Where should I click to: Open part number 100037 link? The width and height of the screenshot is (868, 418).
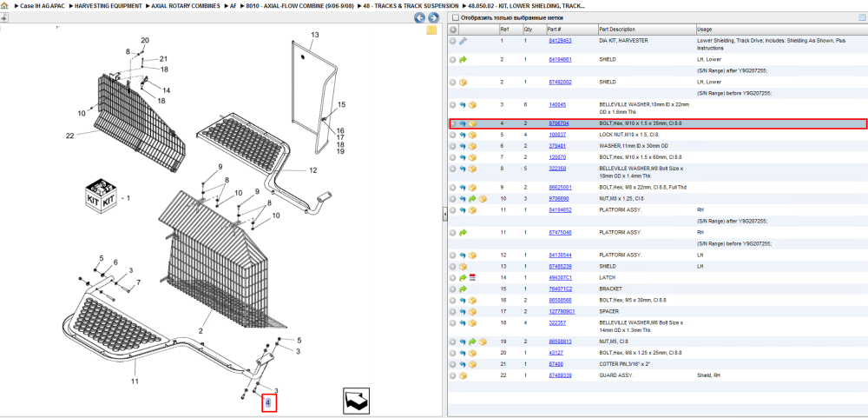coord(557,135)
